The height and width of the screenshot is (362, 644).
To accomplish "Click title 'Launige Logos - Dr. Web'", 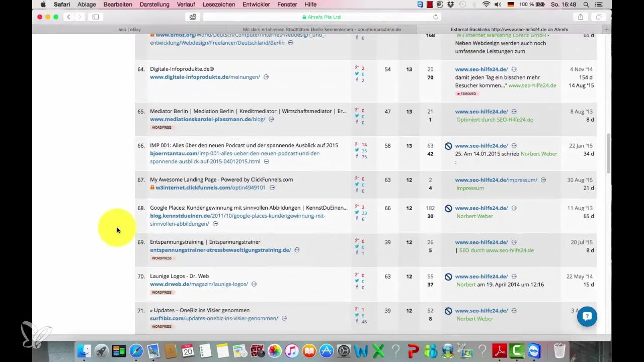I will [x=179, y=276].
